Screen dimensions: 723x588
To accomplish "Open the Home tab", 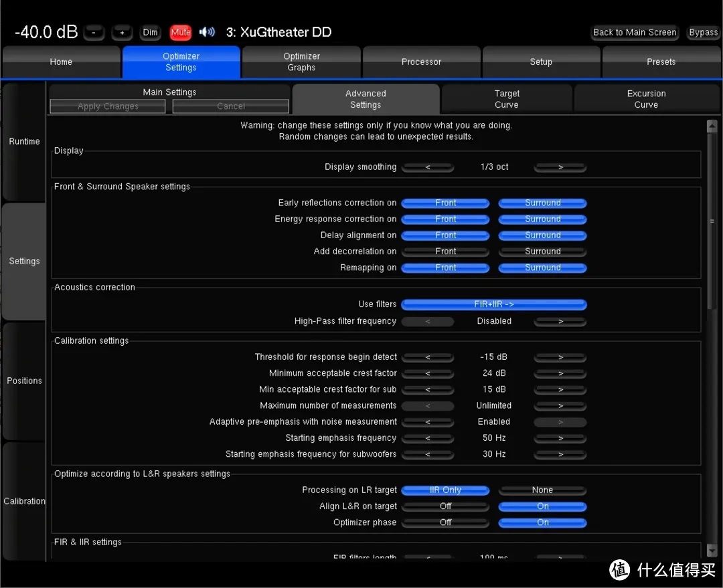I will tap(62, 62).
